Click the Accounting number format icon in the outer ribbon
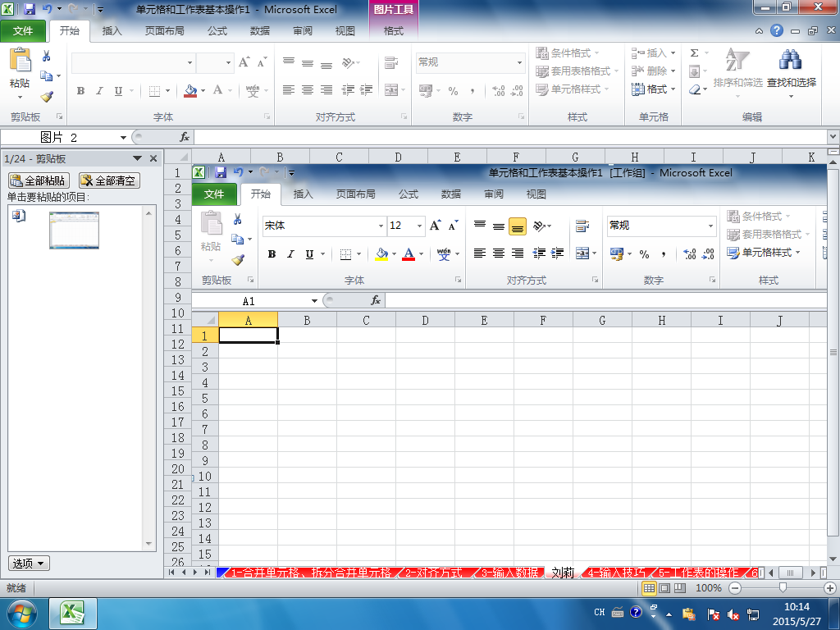This screenshot has height=630, width=840. (426, 91)
